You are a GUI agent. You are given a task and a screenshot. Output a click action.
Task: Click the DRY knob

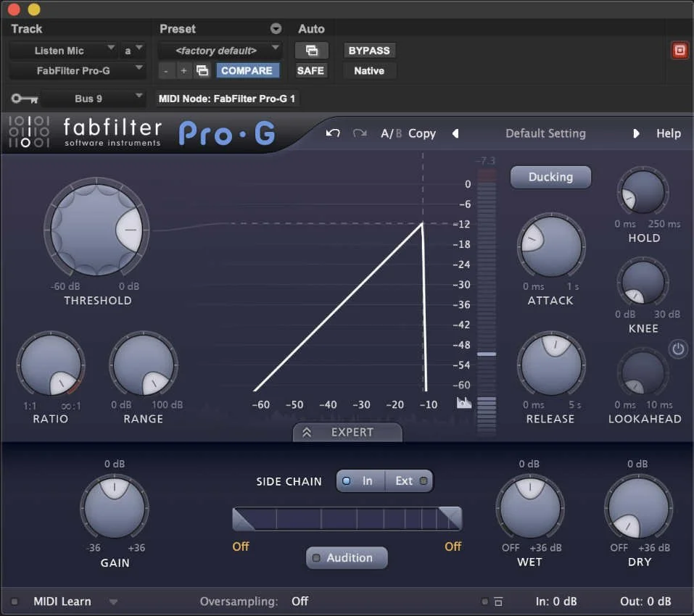click(x=639, y=508)
